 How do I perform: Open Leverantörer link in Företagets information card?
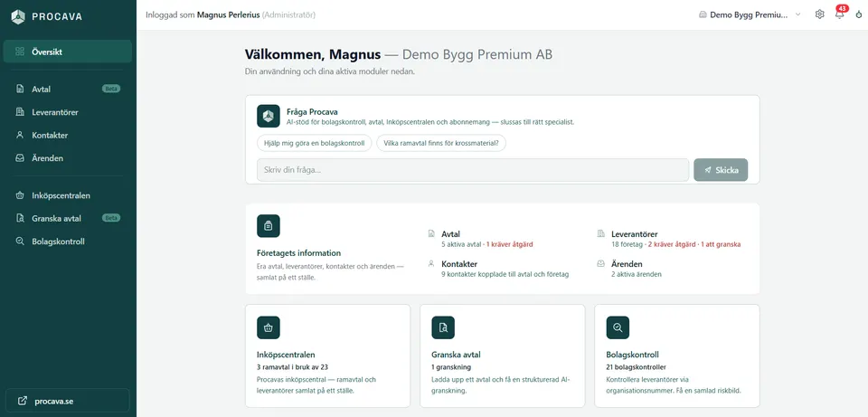(x=635, y=234)
